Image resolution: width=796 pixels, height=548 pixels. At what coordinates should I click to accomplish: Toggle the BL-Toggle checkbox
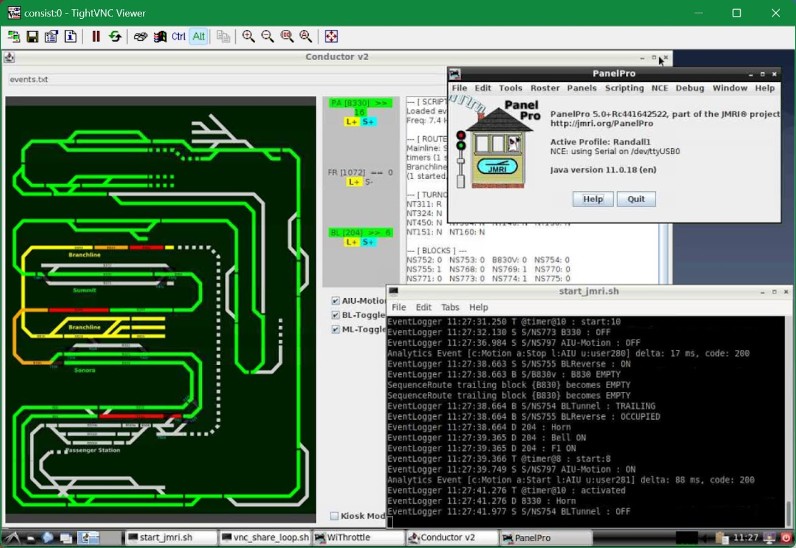[336, 315]
